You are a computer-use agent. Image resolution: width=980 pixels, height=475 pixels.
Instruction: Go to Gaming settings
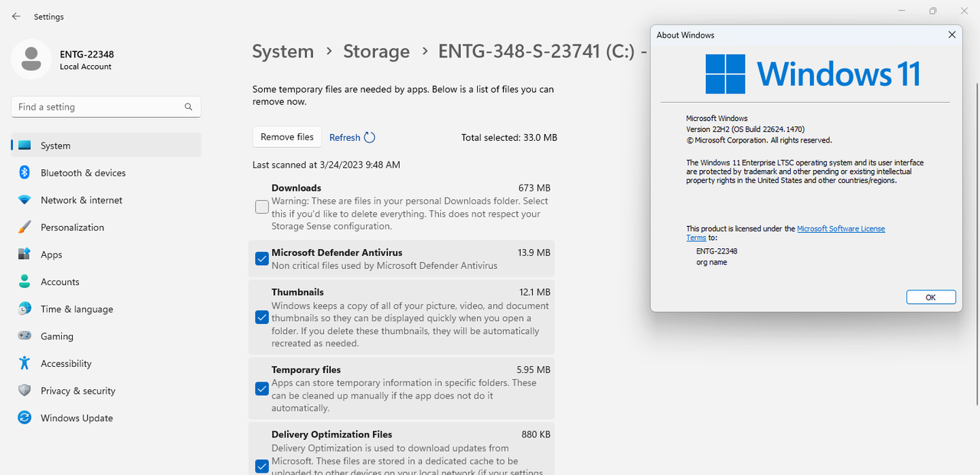106,336
